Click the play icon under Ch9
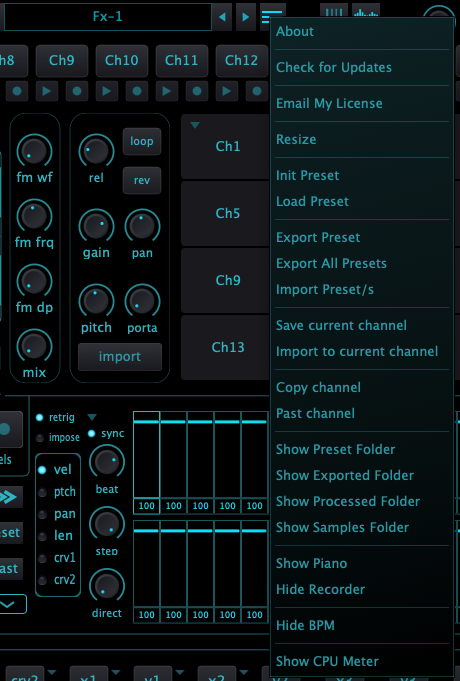 46,91
